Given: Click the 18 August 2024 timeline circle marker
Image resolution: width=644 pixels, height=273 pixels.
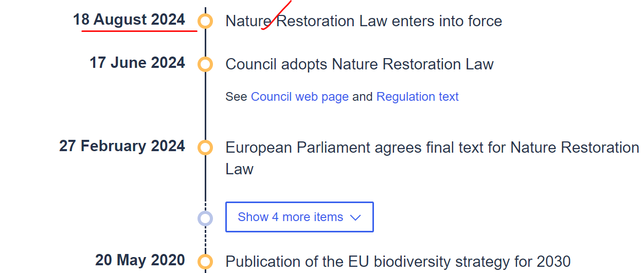Looking at the screenshot, I should click(205, 22).
